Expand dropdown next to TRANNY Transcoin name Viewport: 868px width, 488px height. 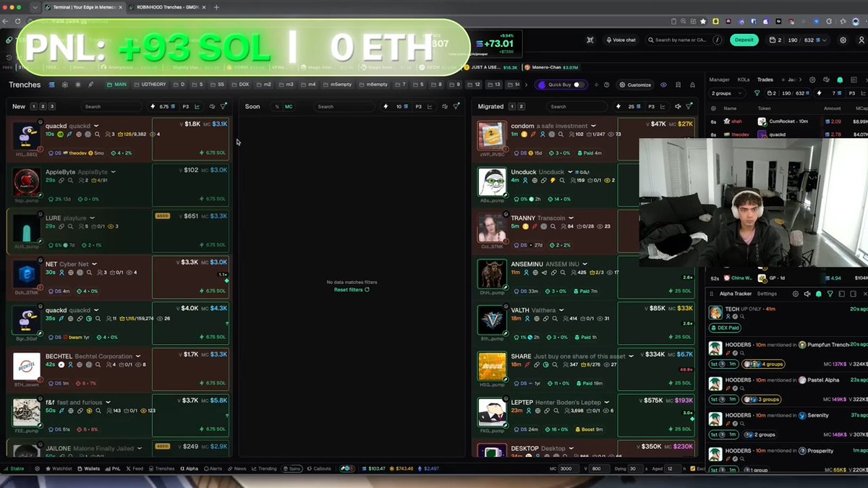click(x=571, y=218)
